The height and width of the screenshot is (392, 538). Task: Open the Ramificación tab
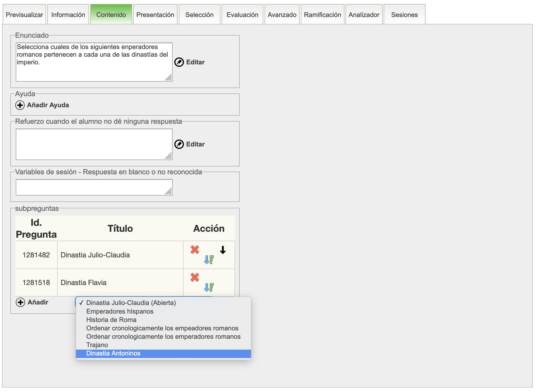[322, 15]
